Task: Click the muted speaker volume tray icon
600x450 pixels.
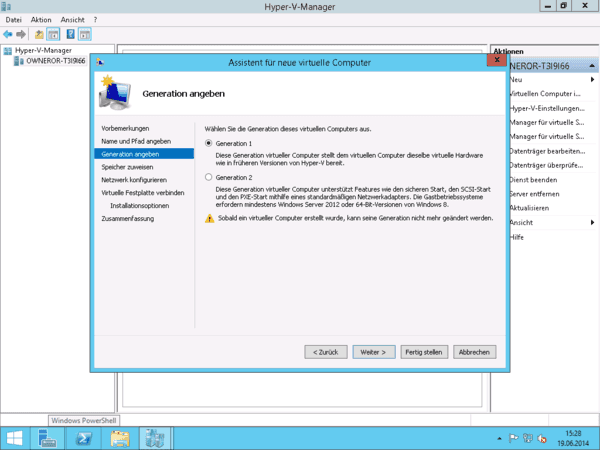Action: [x=542, y=439]
